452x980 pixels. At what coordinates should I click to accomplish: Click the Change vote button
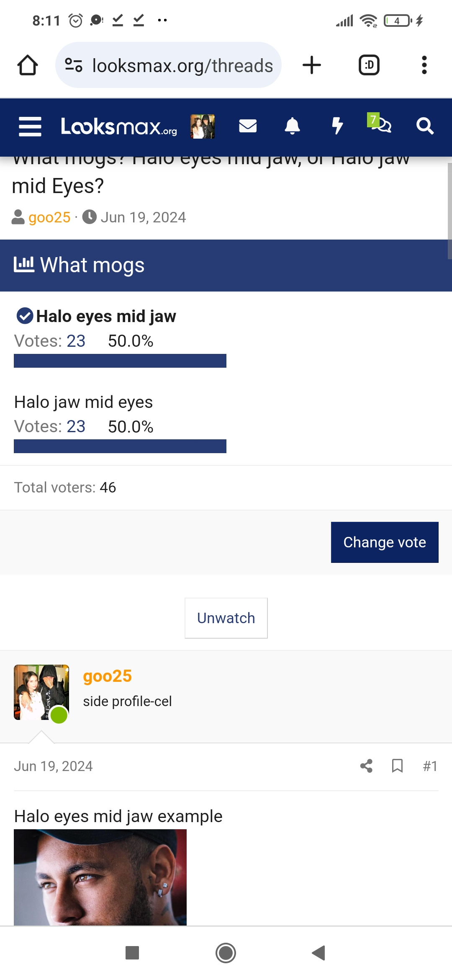coord(385,542)
